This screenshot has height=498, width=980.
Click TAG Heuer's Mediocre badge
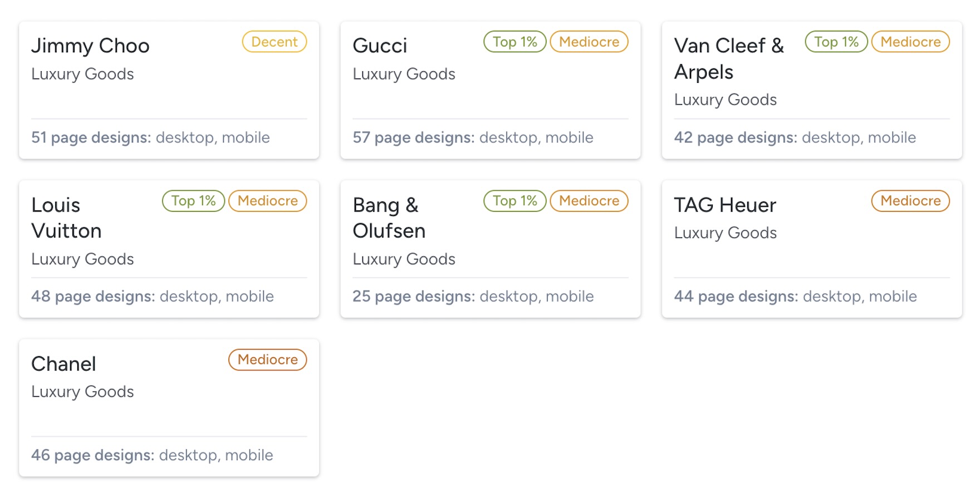[x=910, y=201]
